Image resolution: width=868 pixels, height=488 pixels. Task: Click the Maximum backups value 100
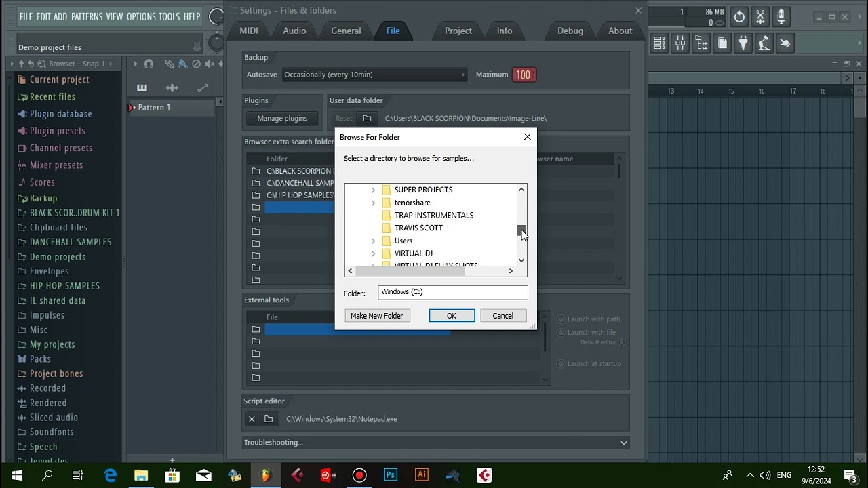(523, 75)
